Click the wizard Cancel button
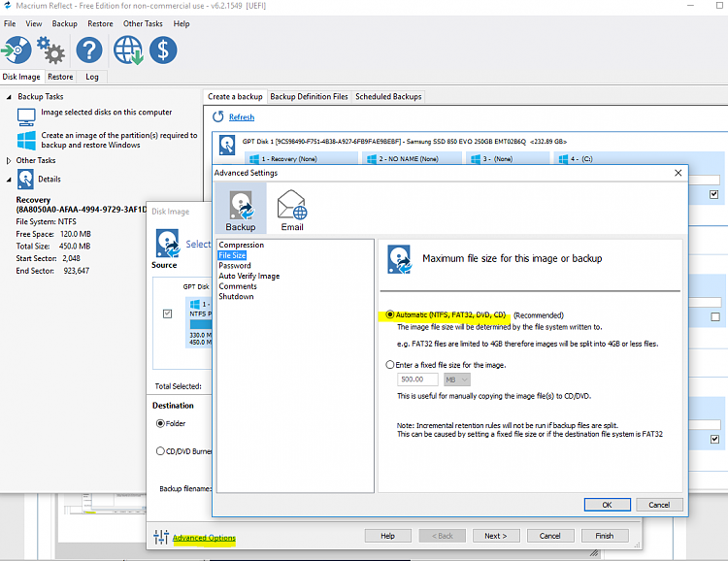Viewport: 728px width, 561px height. tap(550, 536)
